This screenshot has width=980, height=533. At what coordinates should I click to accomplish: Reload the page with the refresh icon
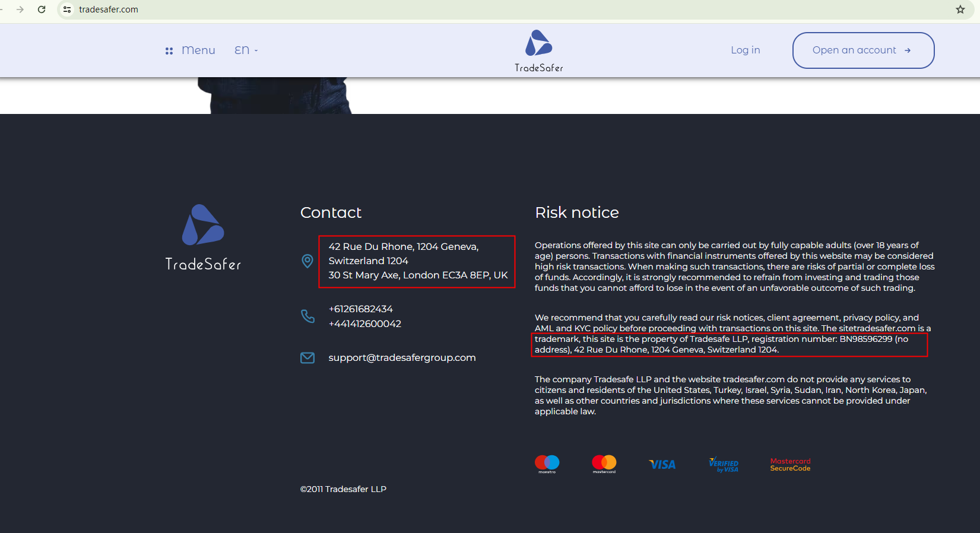click(42, 9)
